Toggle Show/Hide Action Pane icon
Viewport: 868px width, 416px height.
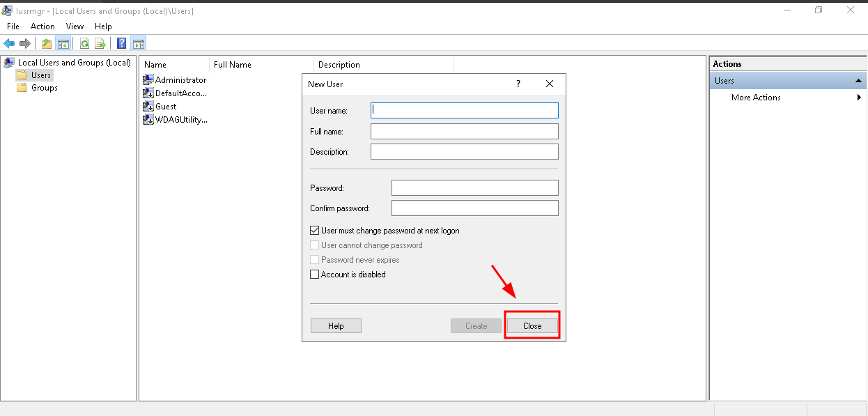point(138,44)
